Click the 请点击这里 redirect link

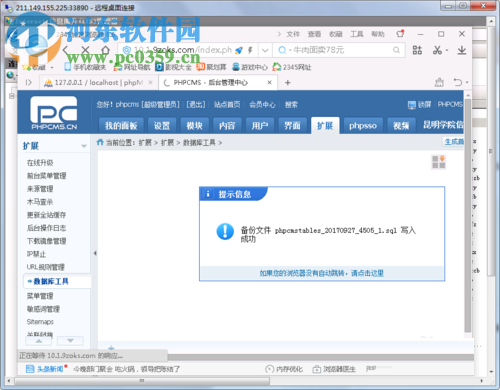(x=367, y=273)
